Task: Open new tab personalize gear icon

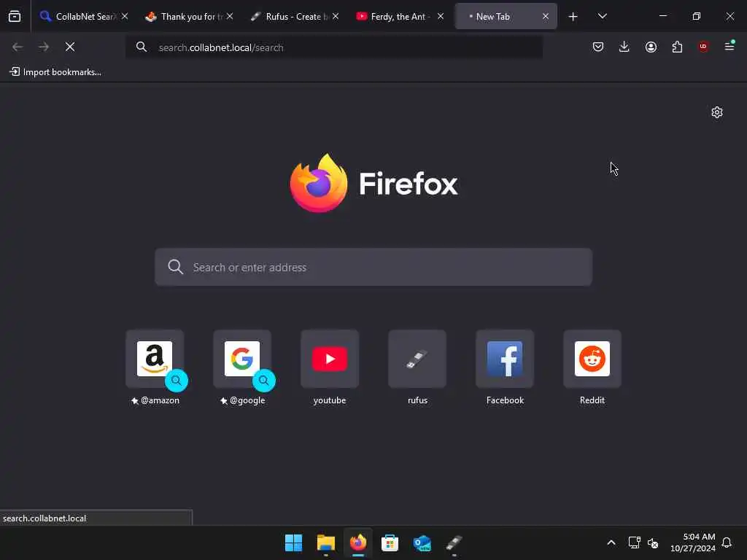Action: (717, 112)
